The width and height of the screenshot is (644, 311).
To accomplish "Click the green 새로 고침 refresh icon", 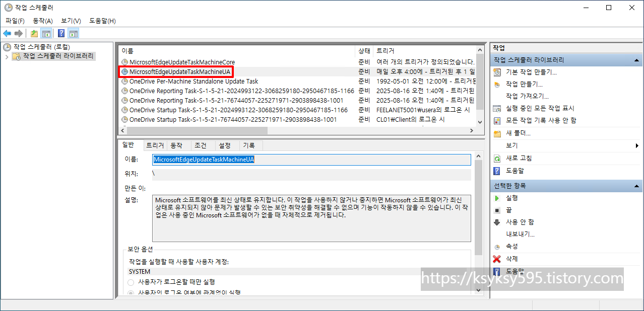I will (497, 159).
